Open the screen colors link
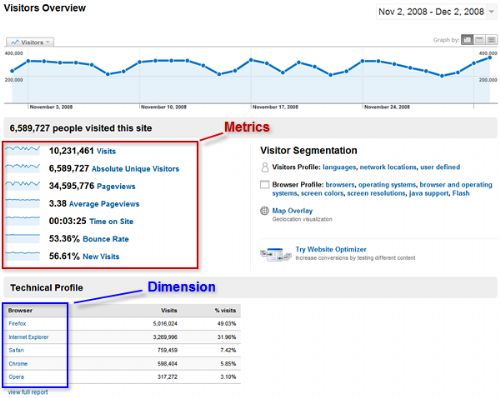The width and height of the screenshot is (500, 398). point(322,193)
